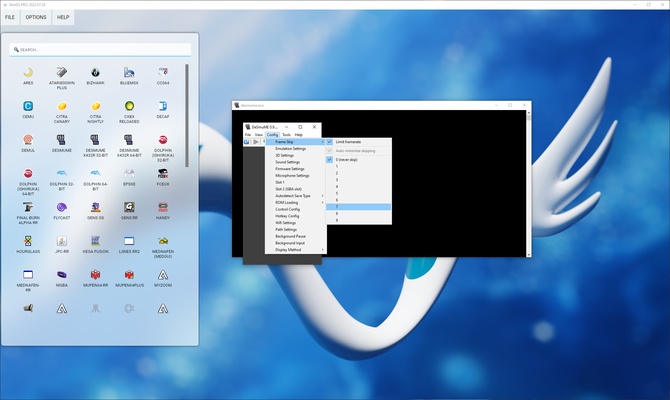670x400 pixels.
Task: Launch DeSmuME X432R 32-bit
Action: (95, 140)
